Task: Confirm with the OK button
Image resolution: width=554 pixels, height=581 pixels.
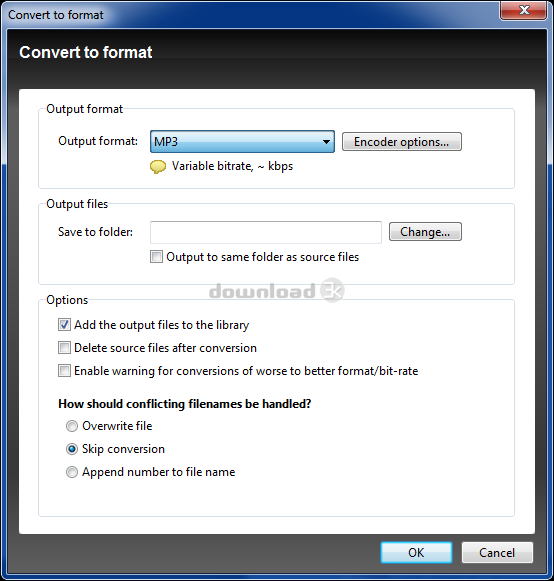Action: (416, 552)
